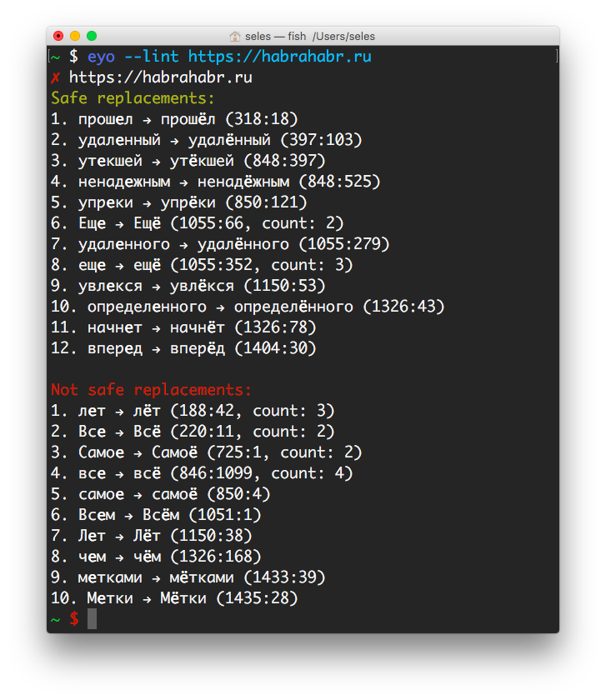Screen dimensions: 606x700
Task: Click the green fullscreen window button
Action: point(92,36)
